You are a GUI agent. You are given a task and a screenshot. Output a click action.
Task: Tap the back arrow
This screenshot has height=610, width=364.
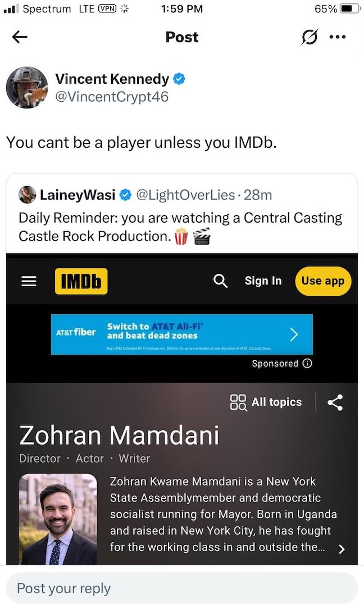(x=20, y=37)
